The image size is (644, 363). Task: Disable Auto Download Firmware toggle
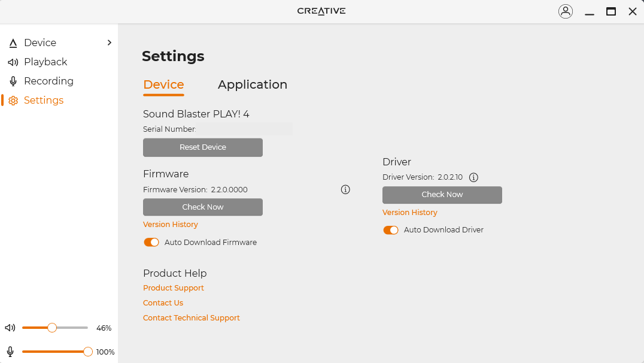click(x=151, y=243)
